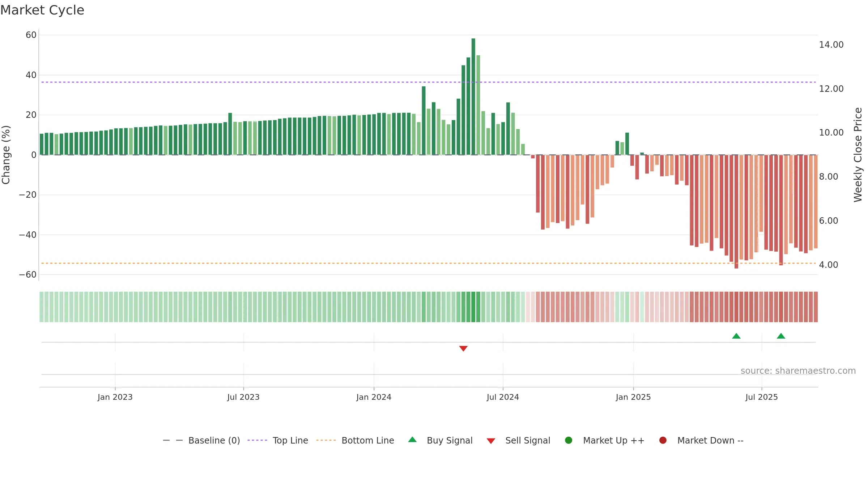Click the Market Down -- red circle
This screenshot has width=868, height=488.
click(663, 440)
